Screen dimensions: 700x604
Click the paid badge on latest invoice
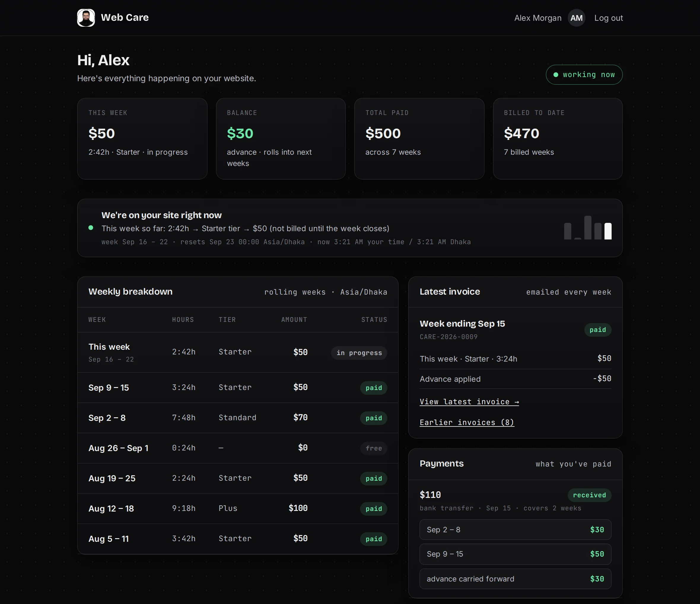coord(598,330)
